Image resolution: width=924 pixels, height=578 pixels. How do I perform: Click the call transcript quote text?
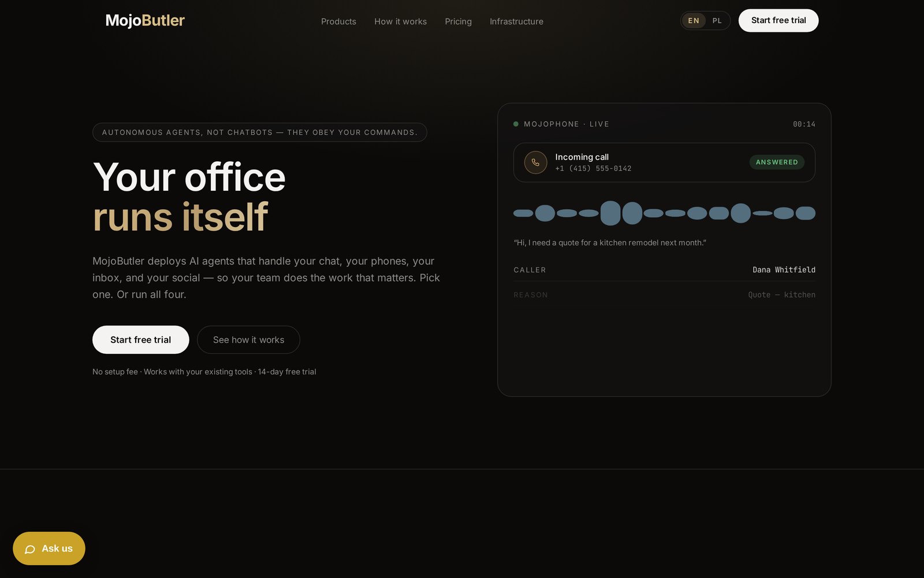coord(610,243)
